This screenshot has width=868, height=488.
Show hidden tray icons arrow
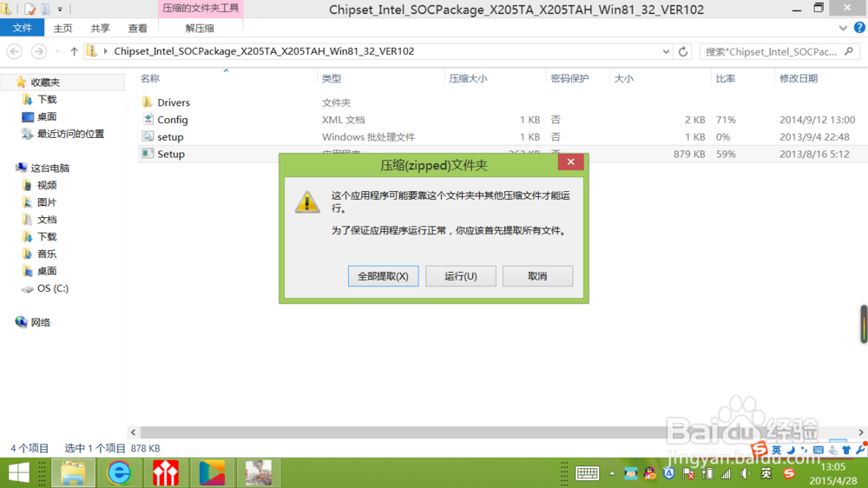click(x=612, y=473)
